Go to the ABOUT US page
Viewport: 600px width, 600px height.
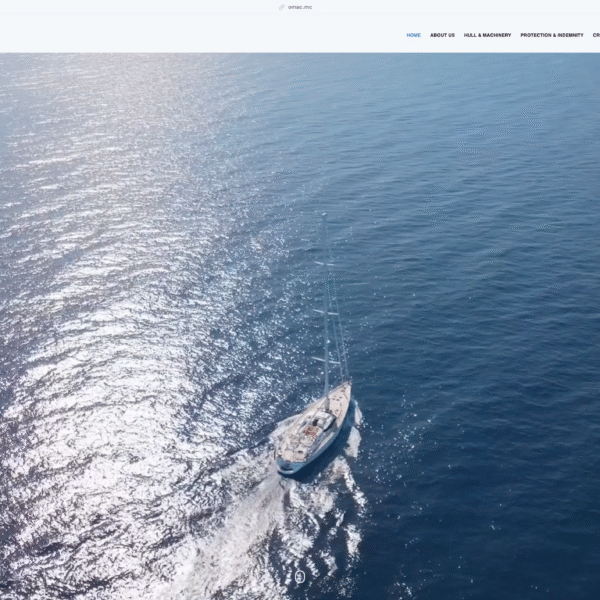(442, 35)
